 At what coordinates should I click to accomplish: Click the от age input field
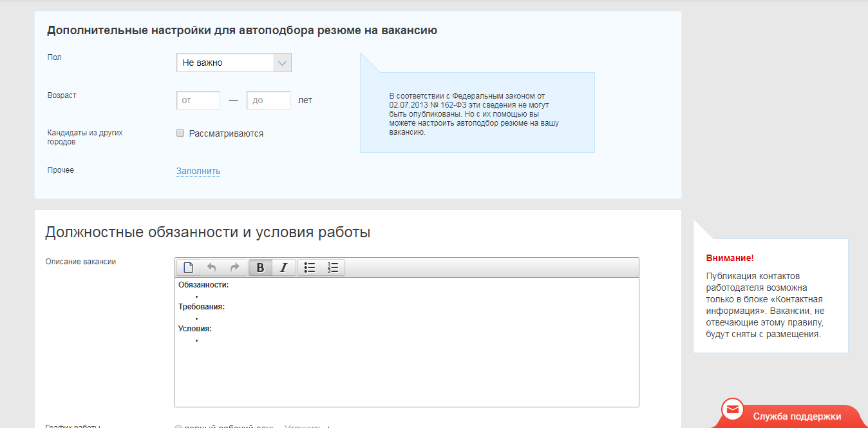(198, 100)
